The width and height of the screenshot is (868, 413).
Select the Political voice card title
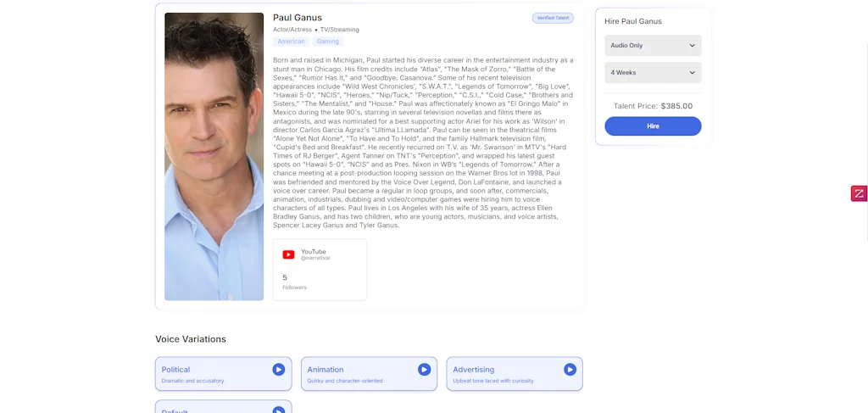tap(175, 369)
